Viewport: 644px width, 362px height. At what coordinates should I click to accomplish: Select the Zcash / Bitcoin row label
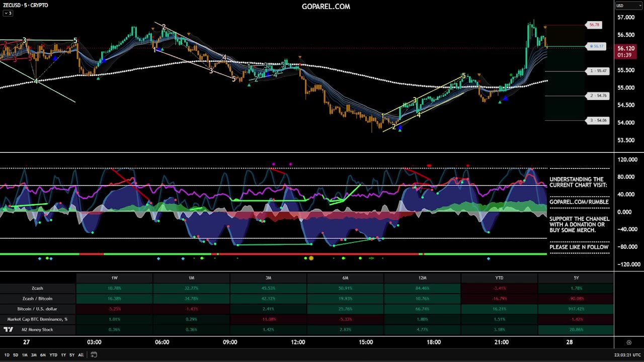point(37,299)
